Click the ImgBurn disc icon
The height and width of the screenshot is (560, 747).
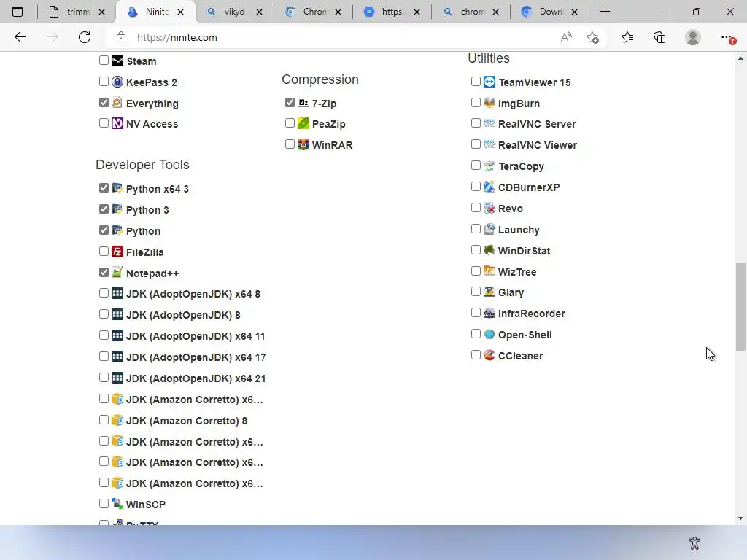[489, 102]
